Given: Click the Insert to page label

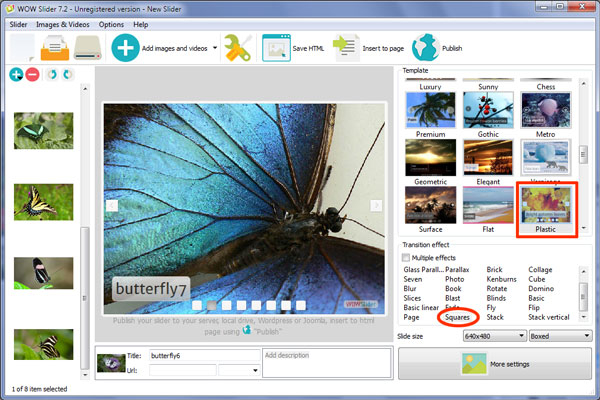Looking at the screenshot, I should click(x=383, y=48).
